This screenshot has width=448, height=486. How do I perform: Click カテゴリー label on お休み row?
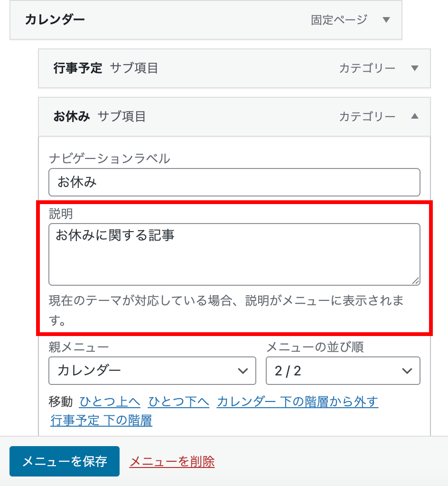pyautogui.click(x=367, y=116)
